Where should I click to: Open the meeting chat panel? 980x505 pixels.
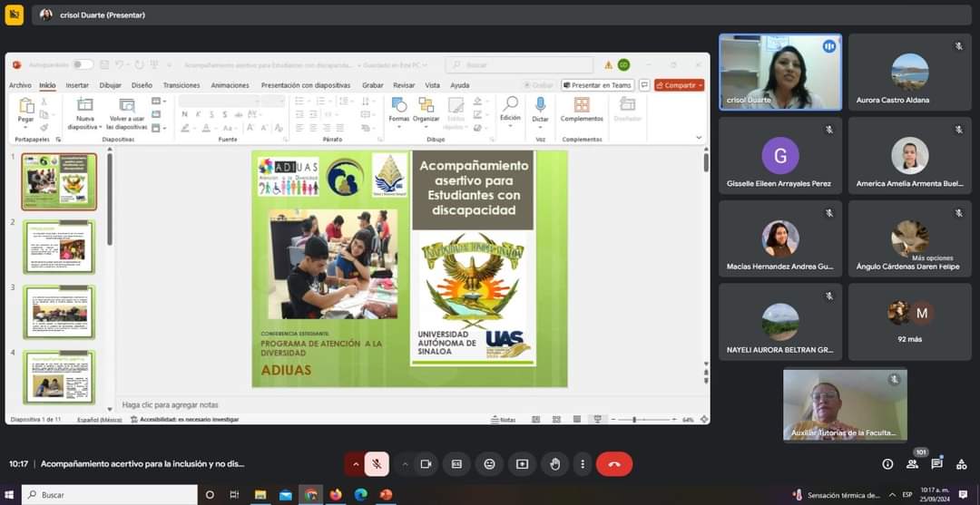tap(936, 464)
